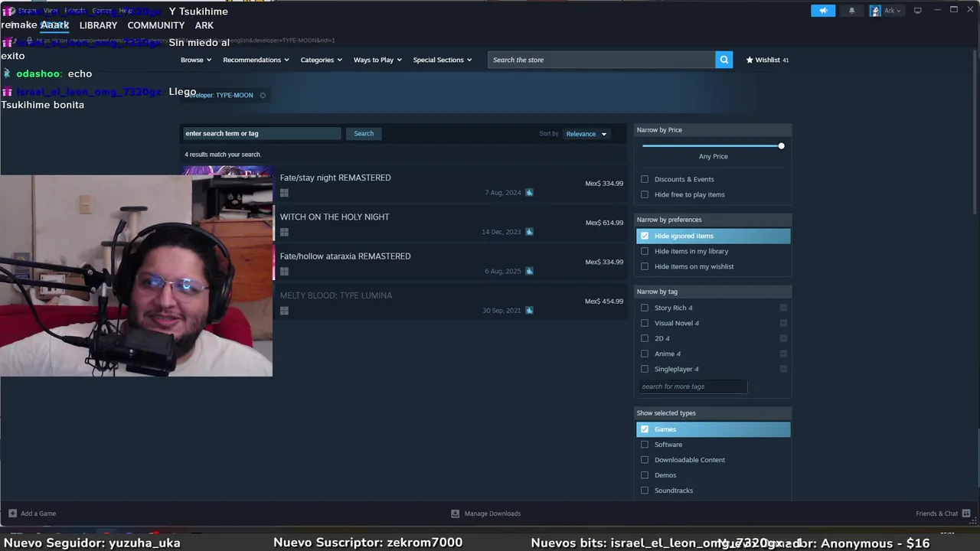Exclude the Anime tag icon

point(783,354)
